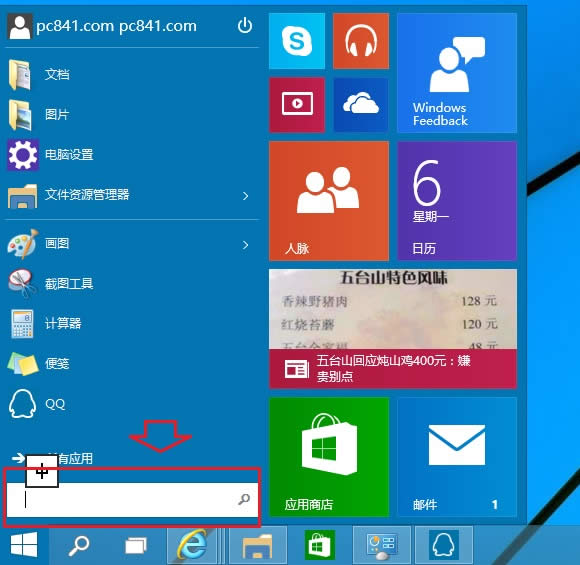The image size is (580, 565).
Task: Open the 人脉 People tile
Action: point(329,201)
